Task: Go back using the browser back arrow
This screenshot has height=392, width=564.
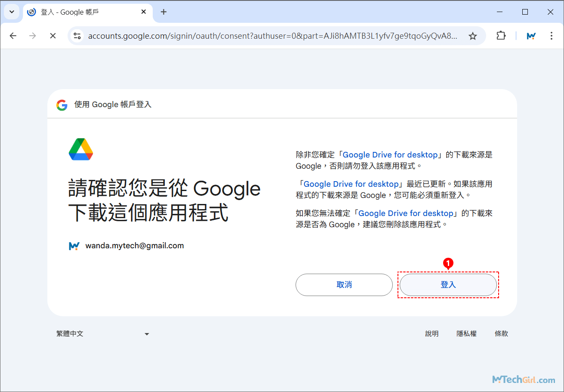Action: coord(13,36)
